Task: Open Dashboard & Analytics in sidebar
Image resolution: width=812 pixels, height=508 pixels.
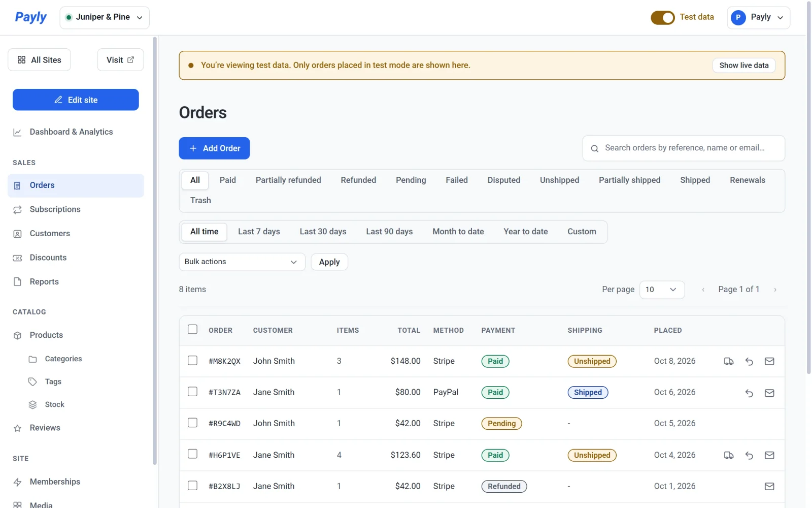Action: tap(76, 132)
